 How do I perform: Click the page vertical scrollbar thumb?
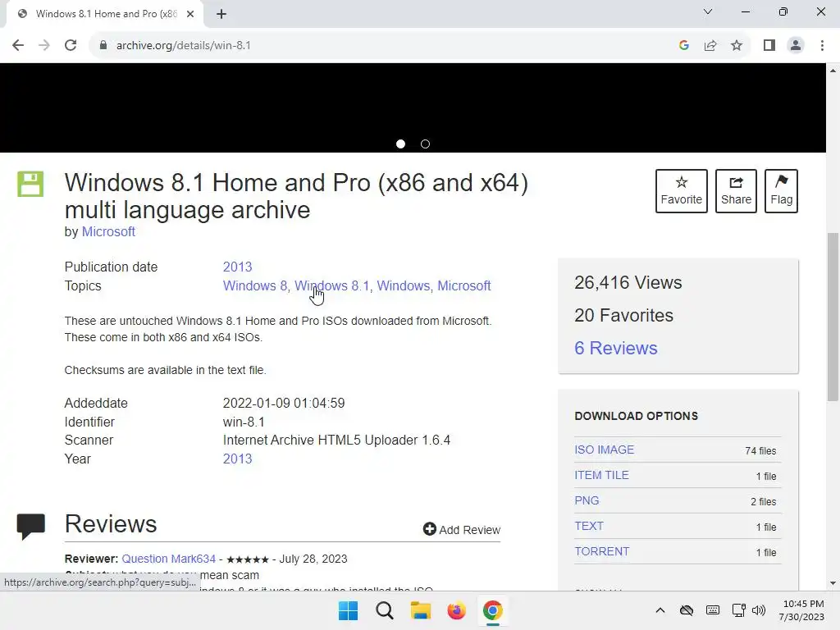point(833,317)
